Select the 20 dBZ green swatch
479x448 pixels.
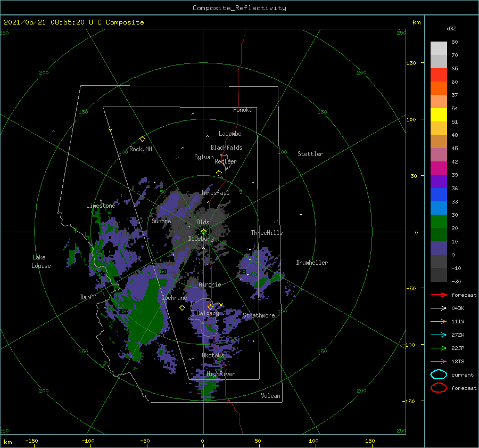pos(439,234)
